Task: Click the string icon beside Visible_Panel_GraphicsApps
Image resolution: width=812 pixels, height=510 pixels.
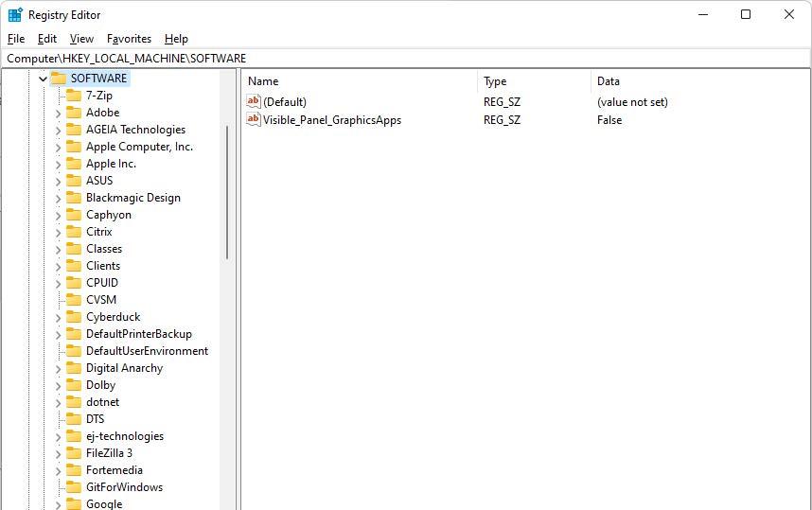Action: coord(254,119)
